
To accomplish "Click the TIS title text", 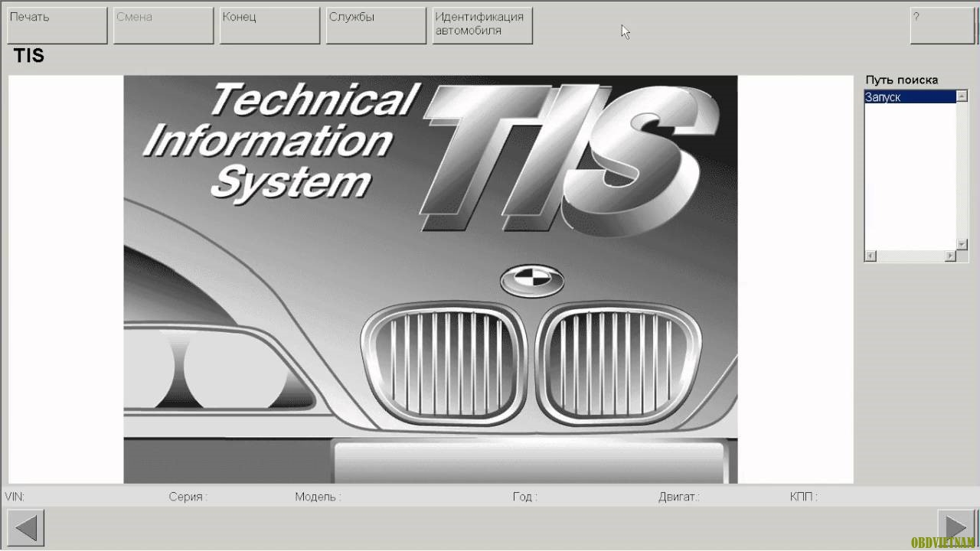I will coord(29,56).
